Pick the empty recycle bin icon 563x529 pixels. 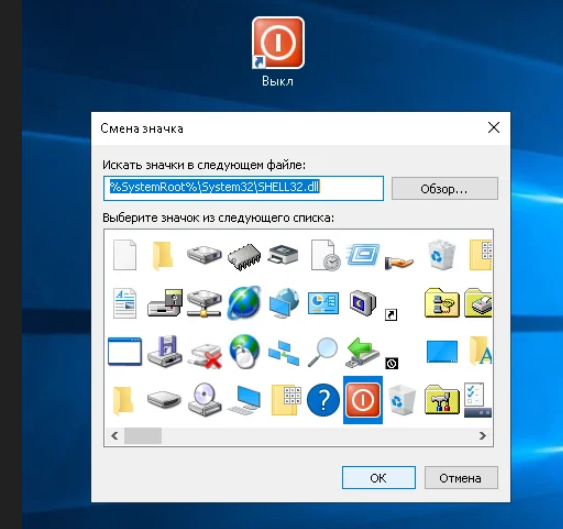click(402, 400)
